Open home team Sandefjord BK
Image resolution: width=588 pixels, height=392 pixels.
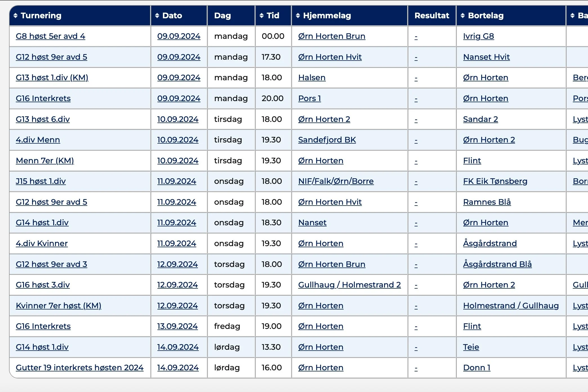(x=327, y=140)
